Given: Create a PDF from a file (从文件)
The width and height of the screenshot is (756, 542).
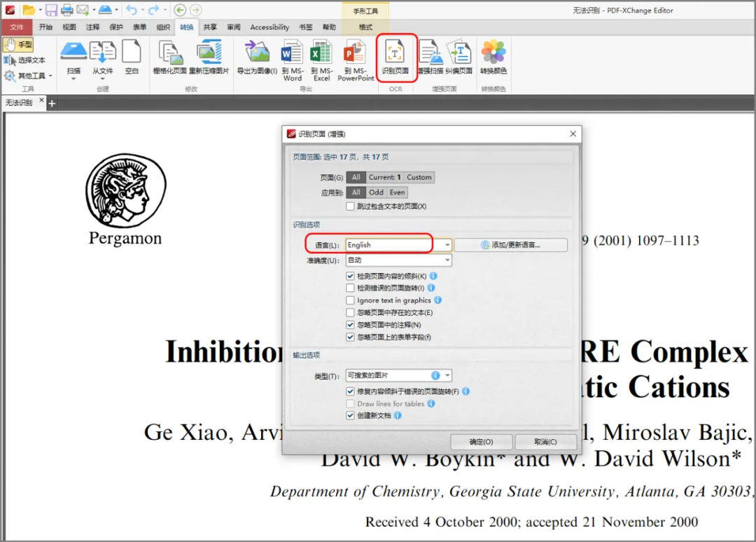Looking at the screenshot, I should [103, 58].
